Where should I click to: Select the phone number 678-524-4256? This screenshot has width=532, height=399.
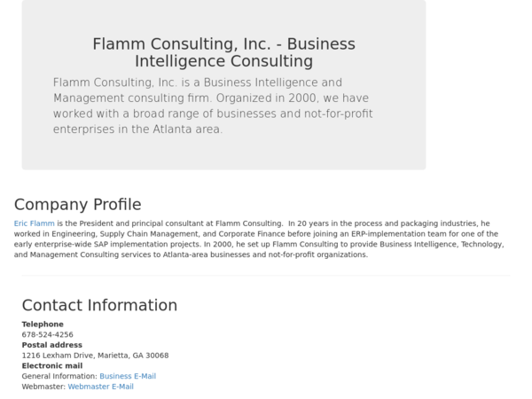47,335
